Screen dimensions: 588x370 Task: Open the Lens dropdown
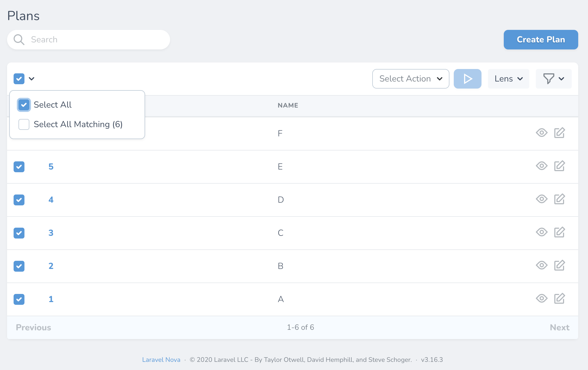508,79
